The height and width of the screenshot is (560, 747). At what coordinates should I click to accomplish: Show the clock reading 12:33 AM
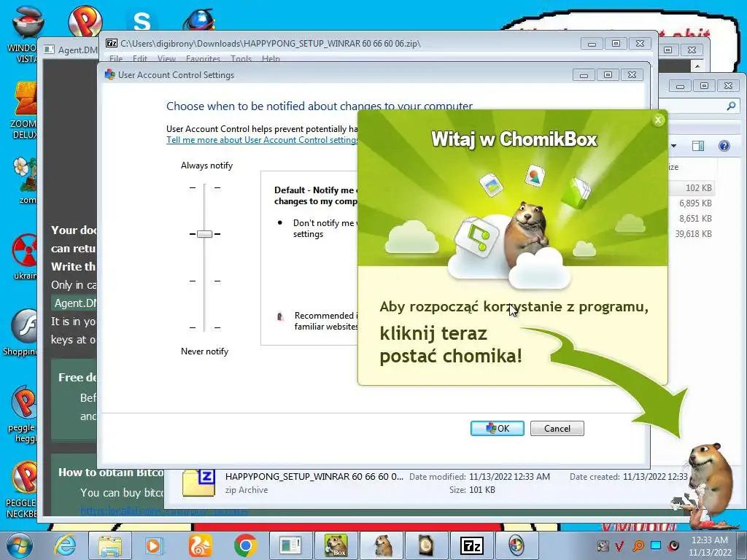point(709,540)
